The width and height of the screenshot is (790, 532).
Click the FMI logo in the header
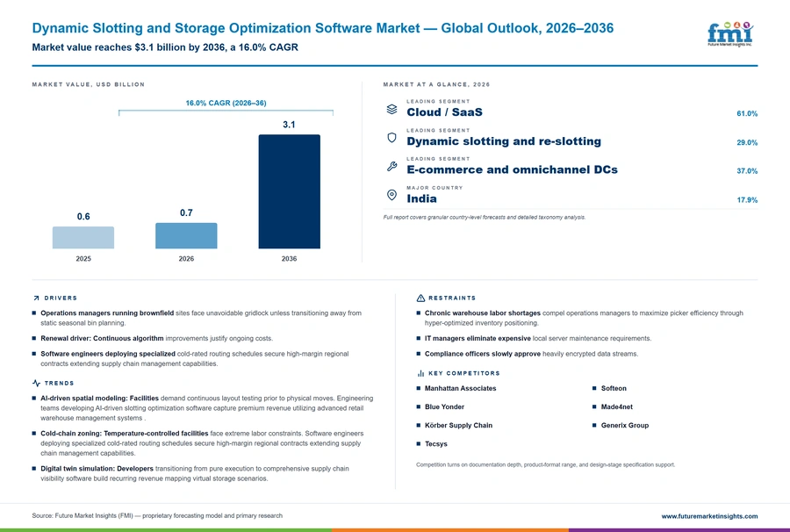[x=730, y=33]
